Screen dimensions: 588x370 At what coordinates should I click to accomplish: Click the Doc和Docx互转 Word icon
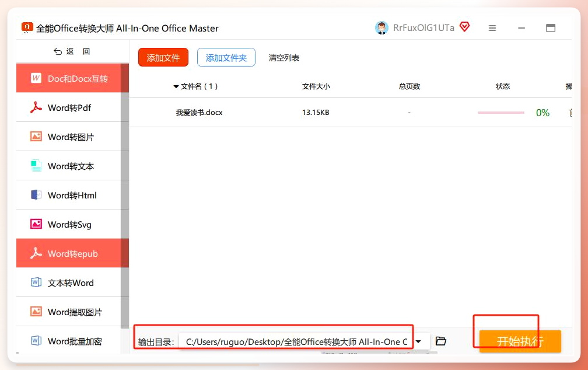pyautogui.click(x=36, y=78)
